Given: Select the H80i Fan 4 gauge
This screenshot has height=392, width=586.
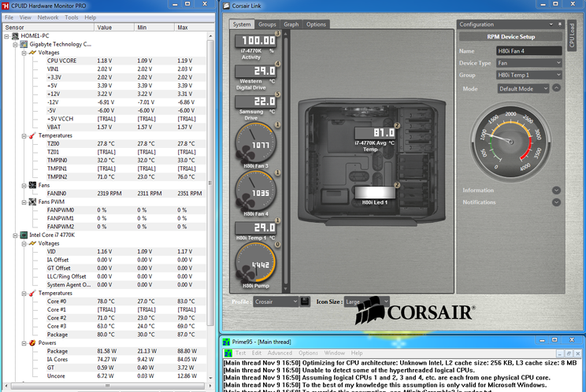Looking at the screenshot, I should point(255,190).
